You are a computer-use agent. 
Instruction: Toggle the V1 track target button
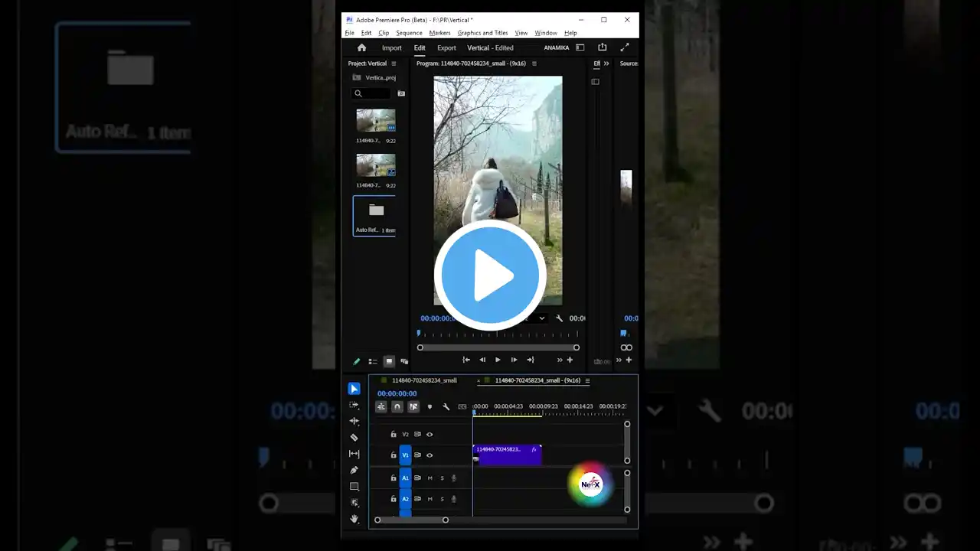tap(405, 455)
